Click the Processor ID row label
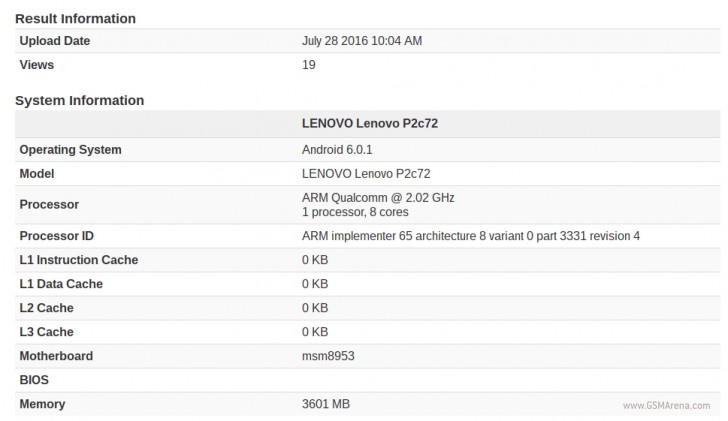 (x=57, y=236)
